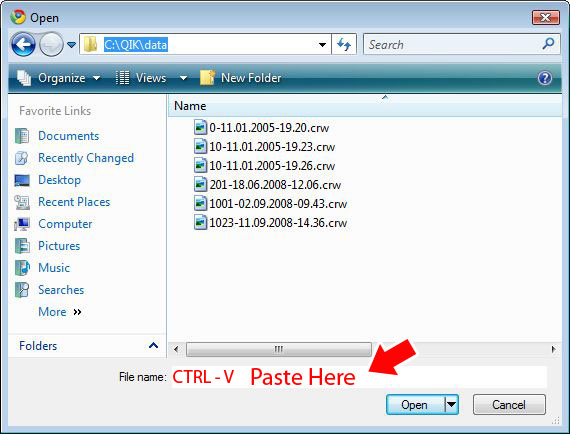Show More favorite links
The width and height of the screenshot is (570, 434).
tap(60, 312)
